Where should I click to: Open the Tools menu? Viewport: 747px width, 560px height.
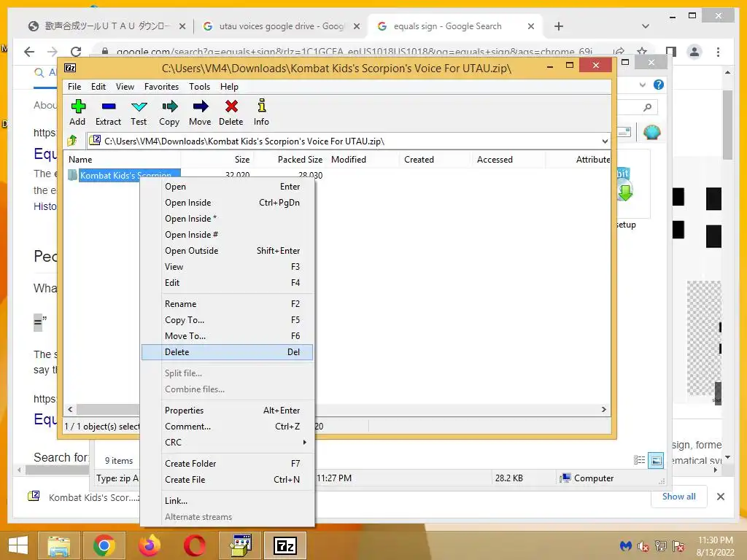click(199, 87)
